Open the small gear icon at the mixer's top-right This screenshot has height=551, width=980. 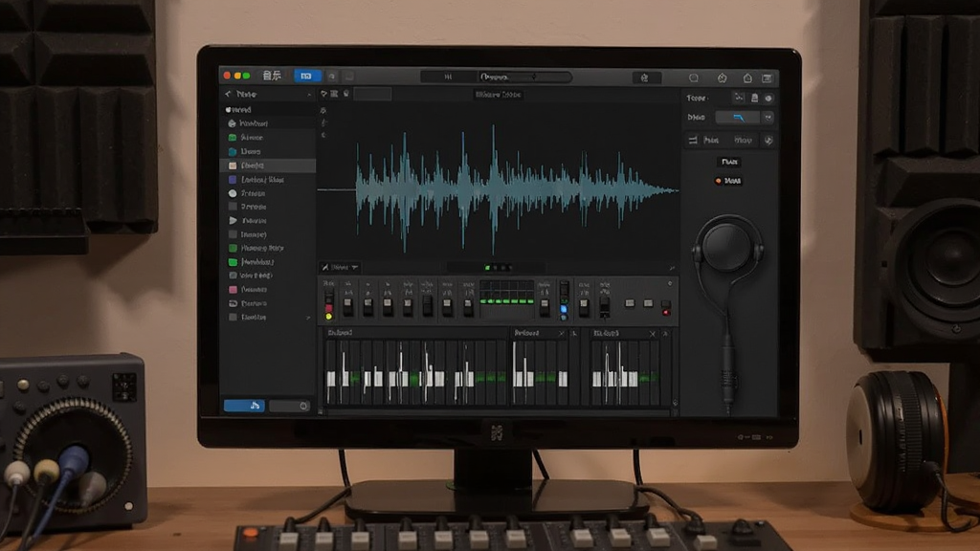point(670,283)
